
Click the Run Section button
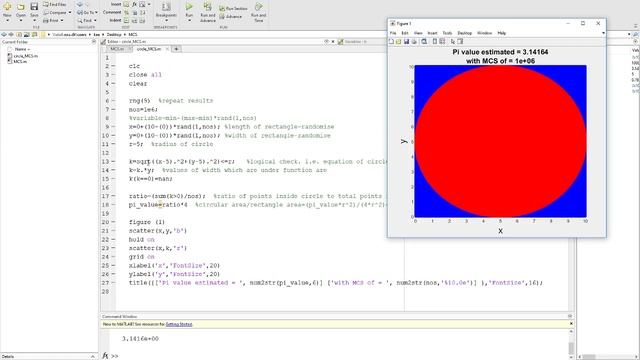click(x=233, y=8)
